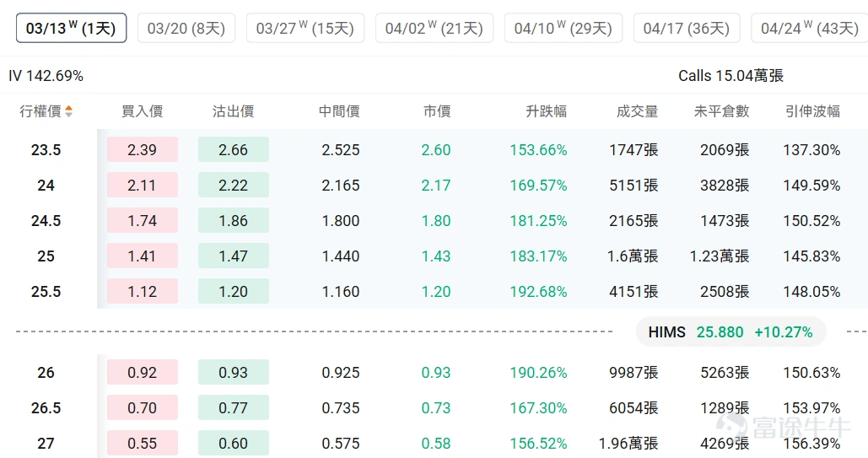
Task: Click ask price 0.60 for strike 27
Action: (x=233, y=443)
